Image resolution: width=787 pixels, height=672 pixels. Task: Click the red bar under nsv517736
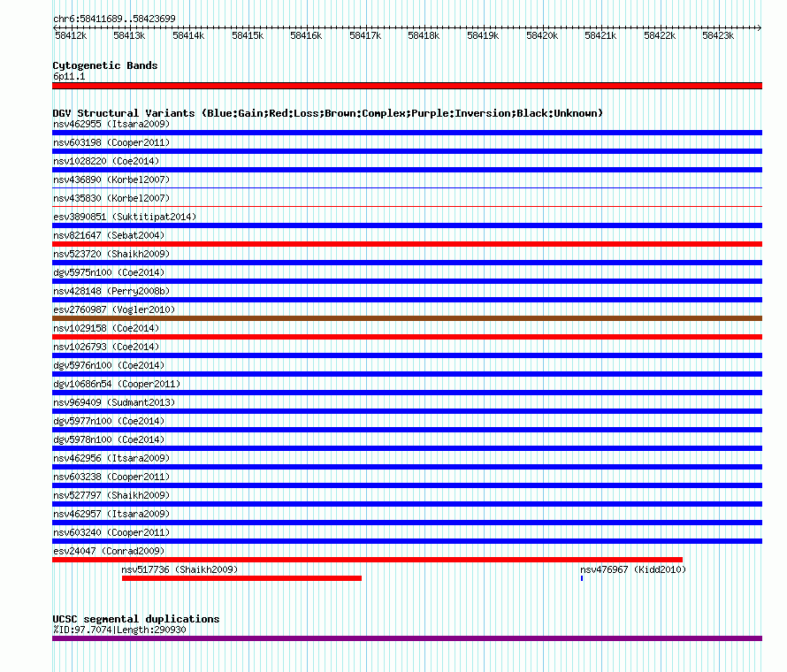[x=241, y=578]
